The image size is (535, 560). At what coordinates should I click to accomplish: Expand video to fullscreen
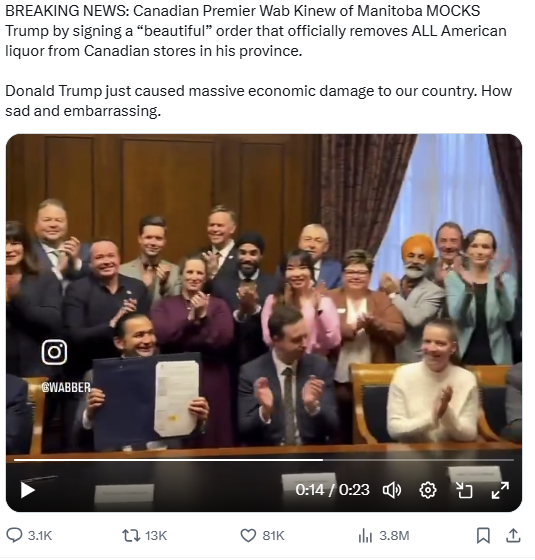click(500, 490)
